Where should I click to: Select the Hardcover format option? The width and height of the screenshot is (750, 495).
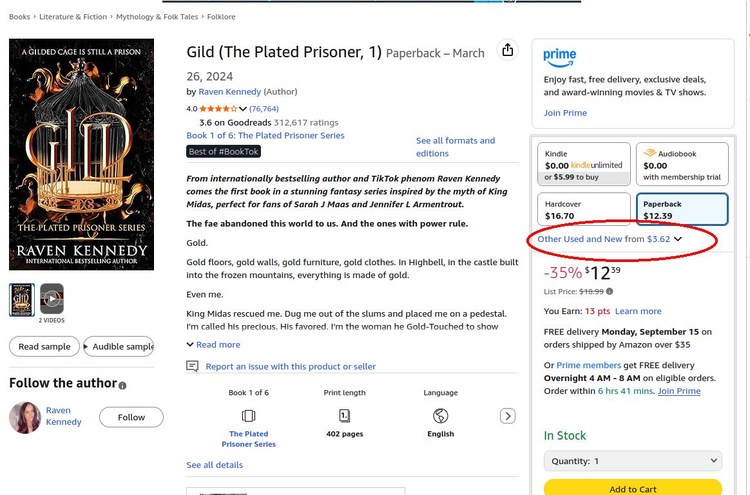point(583,209)
